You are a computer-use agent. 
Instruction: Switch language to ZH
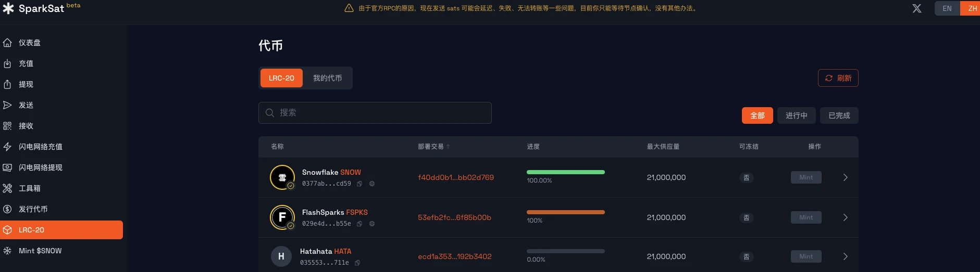(972, 8)
